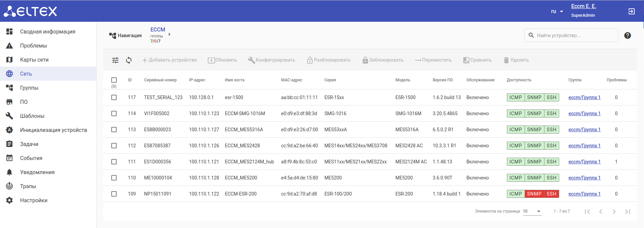Click the refresh device list icon
Image resolution: width=644 pixels, height=228 pixels.
point(129,60)
